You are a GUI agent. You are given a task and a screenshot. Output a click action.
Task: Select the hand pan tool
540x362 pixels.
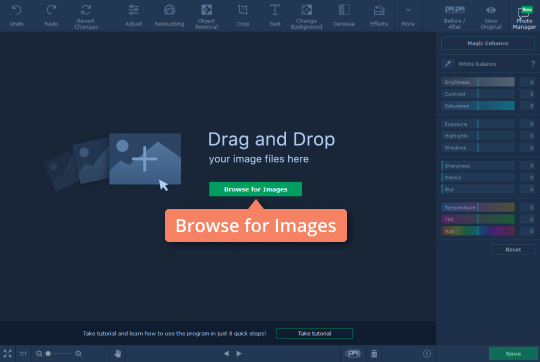(x=118, y=353)
